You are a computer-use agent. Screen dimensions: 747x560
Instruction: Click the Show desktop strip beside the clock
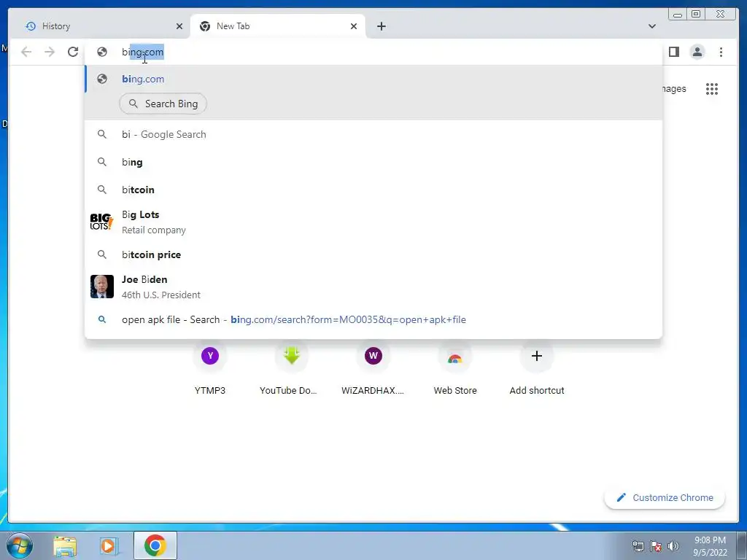742,545
